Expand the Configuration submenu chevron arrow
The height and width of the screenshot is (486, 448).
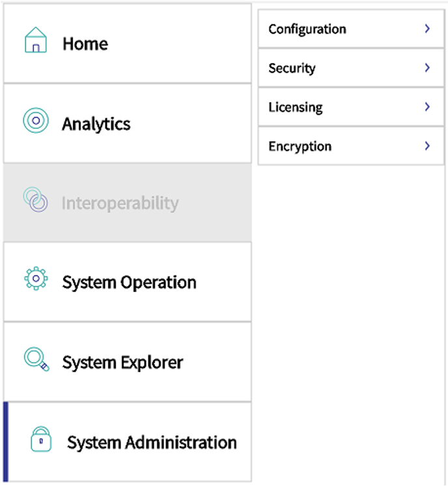coord(427,29)
